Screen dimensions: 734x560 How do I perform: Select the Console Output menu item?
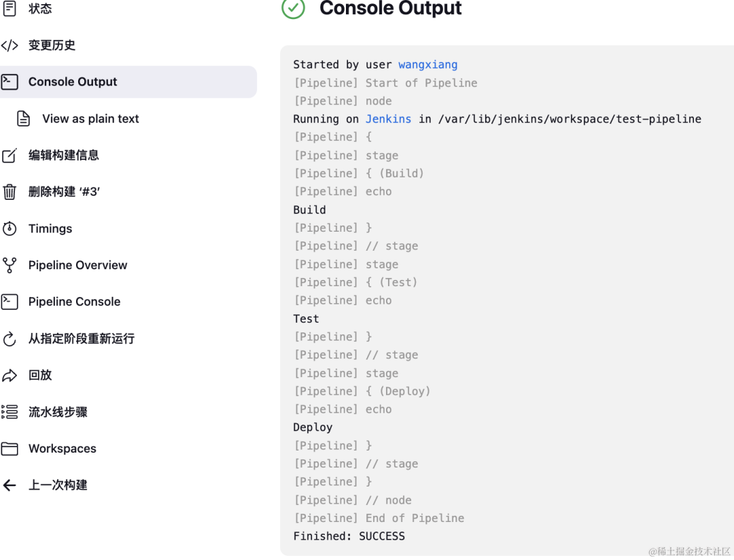[128, 82]
